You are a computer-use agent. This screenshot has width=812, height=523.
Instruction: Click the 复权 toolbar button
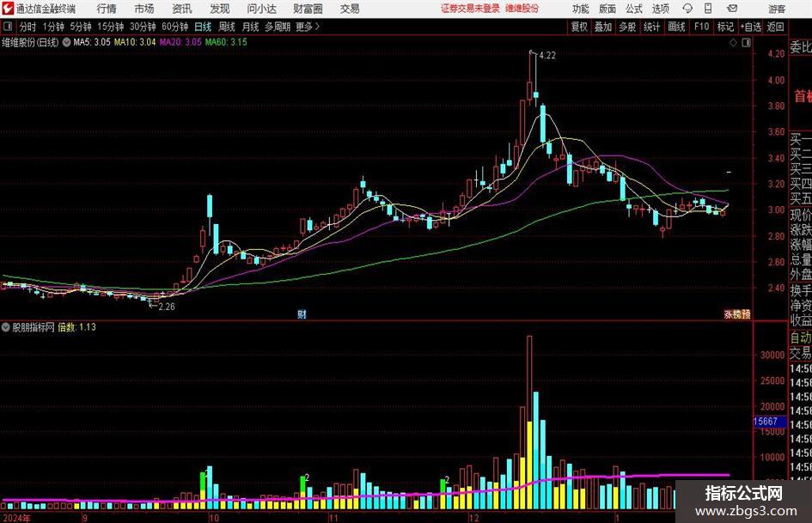pyautogui.click(x=579, y=27)
